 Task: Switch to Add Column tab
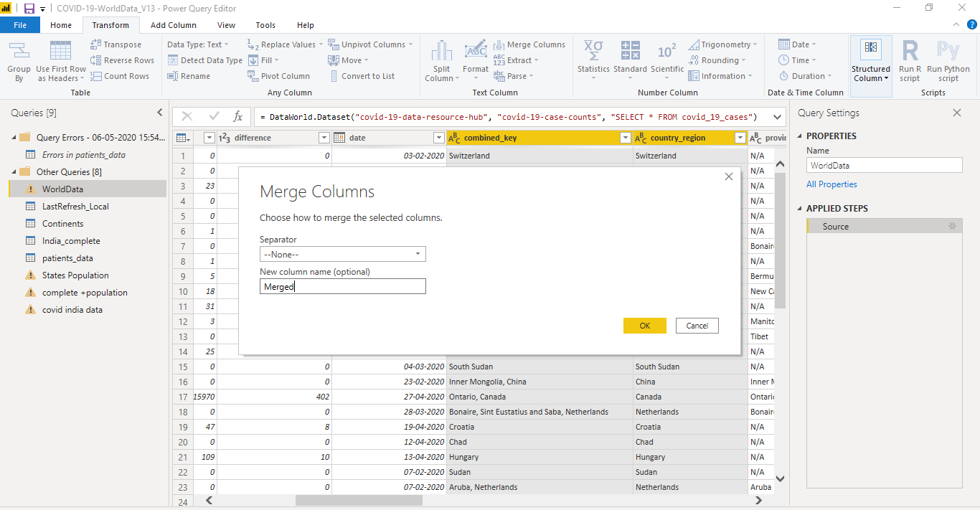click(174, 25)
